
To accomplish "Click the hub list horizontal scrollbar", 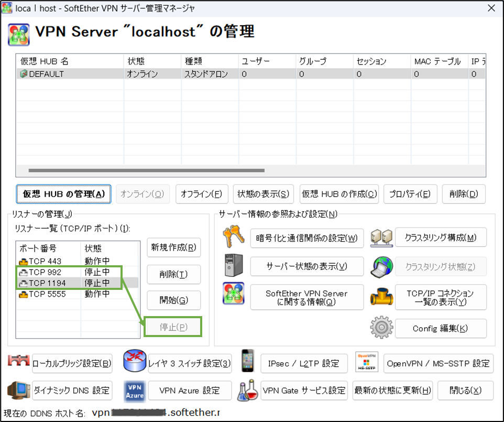I will tap(146, 170).
